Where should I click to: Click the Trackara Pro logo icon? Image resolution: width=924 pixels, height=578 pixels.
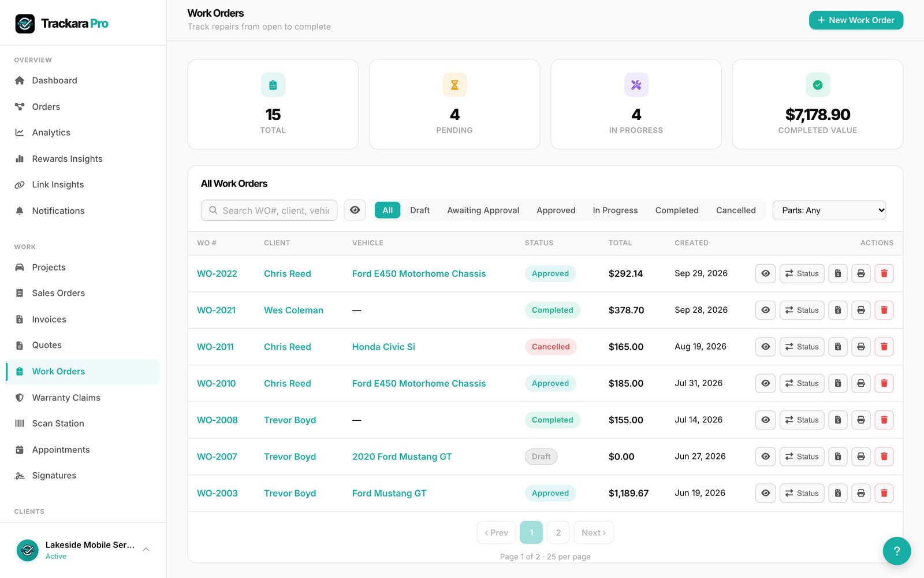[x=25, y=24]
